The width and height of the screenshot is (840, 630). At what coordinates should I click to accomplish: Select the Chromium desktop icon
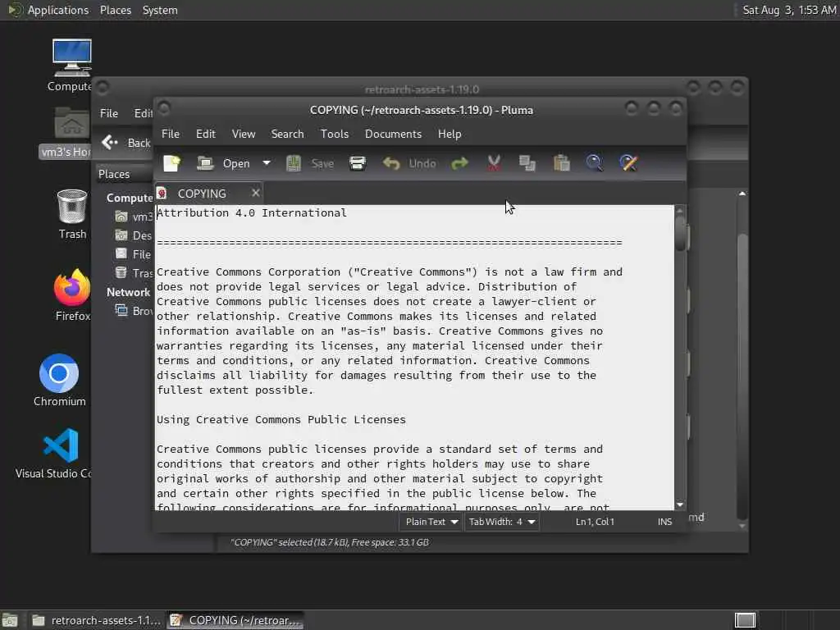click(x=59, y=381)
